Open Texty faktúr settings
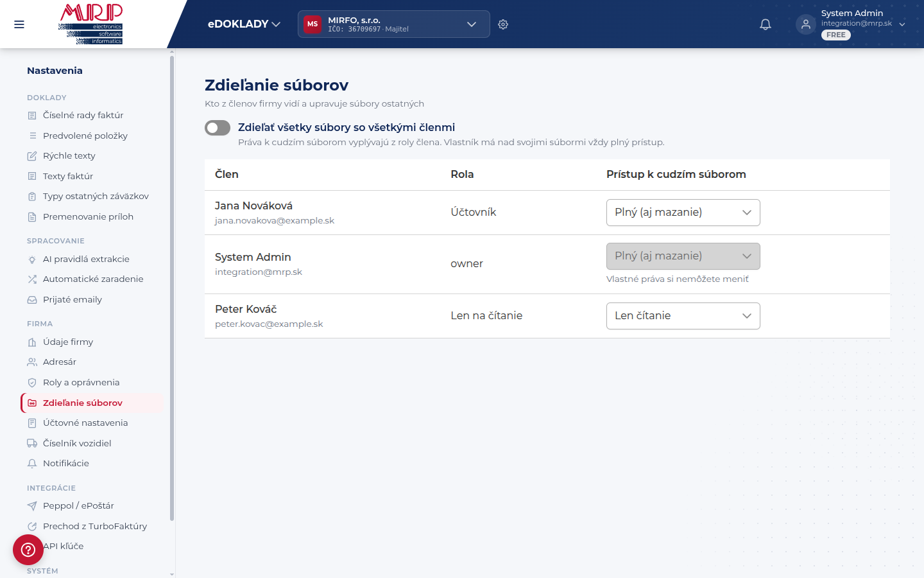 point(92,176)
